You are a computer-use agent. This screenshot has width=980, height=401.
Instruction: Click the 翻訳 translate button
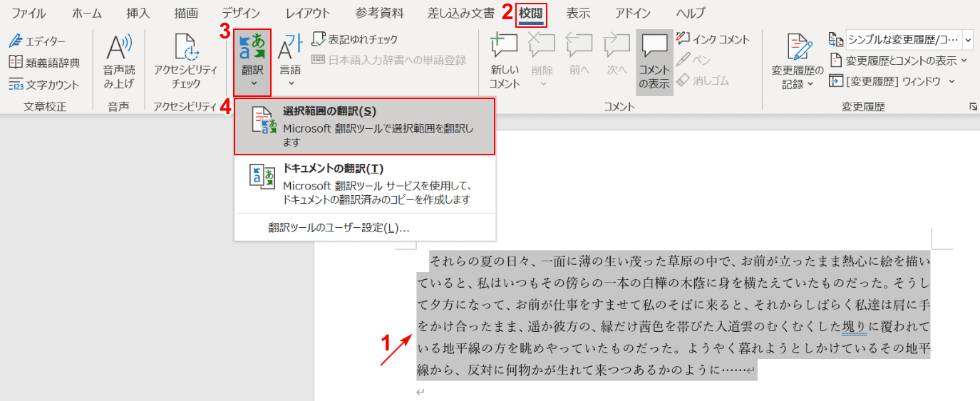click(252, 62)
